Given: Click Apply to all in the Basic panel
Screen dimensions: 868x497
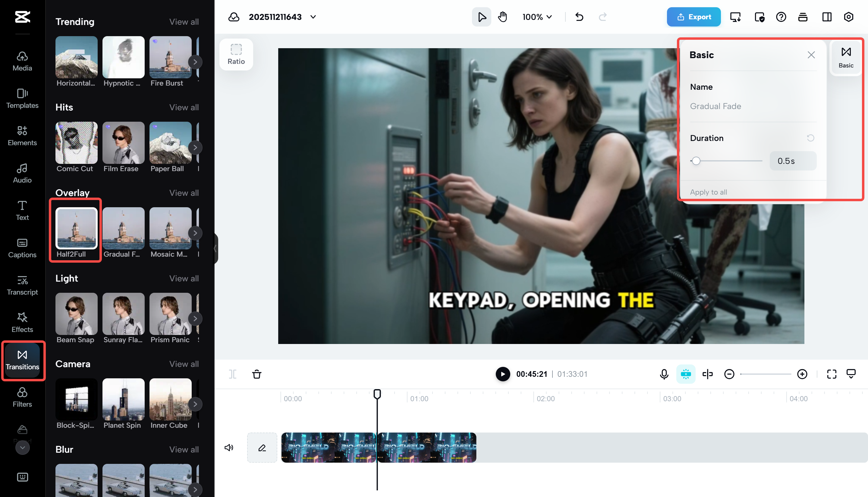Looking at the screenshot, I should pos(708,192).
